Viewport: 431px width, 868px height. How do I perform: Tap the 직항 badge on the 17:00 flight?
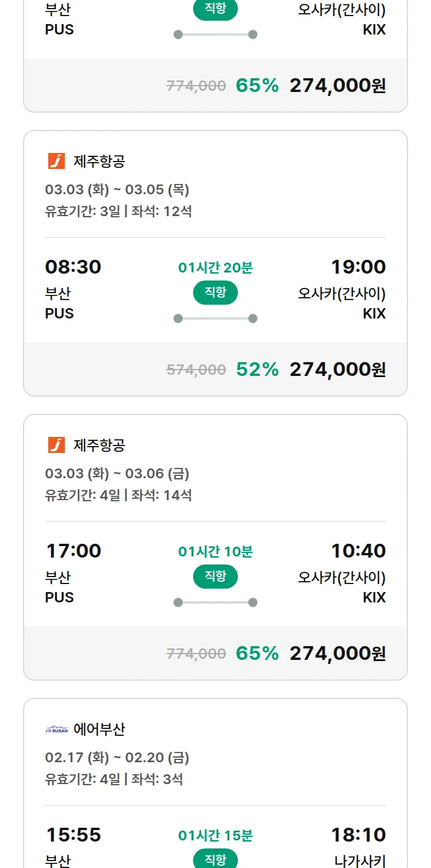215,577
